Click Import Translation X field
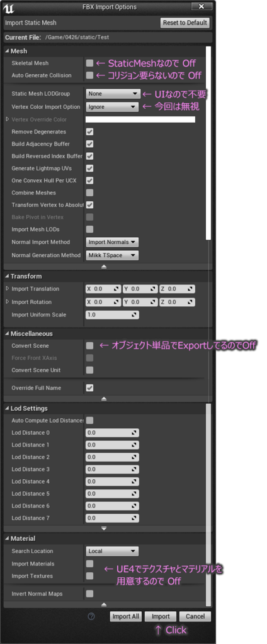 coord(103,289)
